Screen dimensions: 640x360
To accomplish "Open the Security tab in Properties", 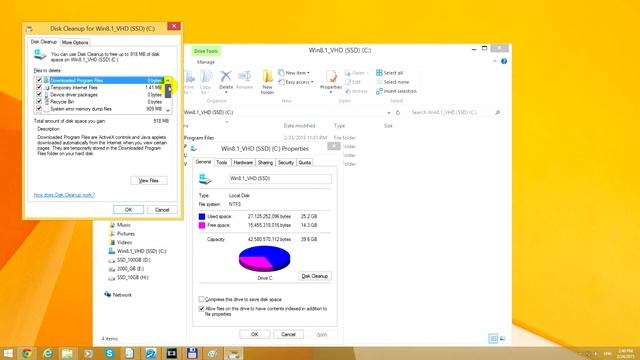I will click(286, 162).
